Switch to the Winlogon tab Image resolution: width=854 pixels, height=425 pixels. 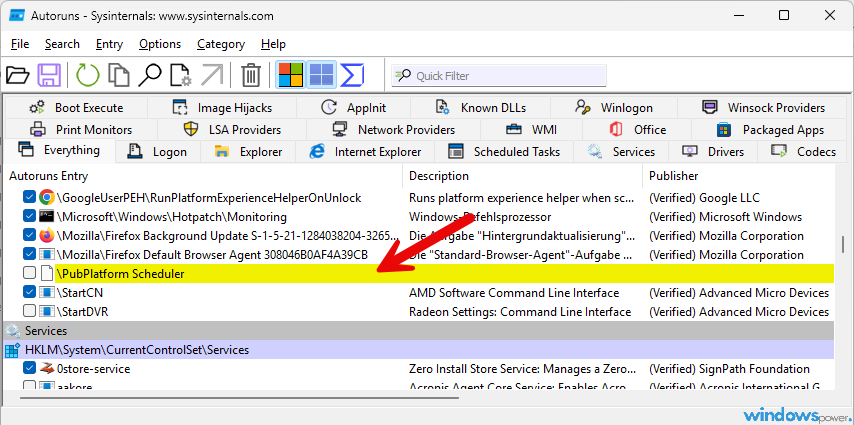[614, 107]
